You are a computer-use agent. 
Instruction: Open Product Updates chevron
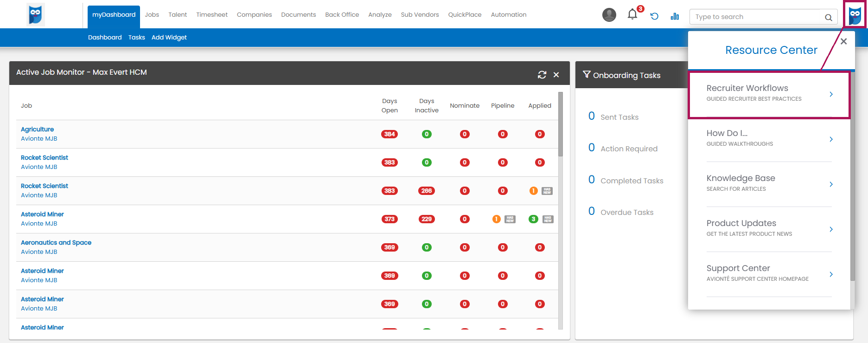[830, 229]
